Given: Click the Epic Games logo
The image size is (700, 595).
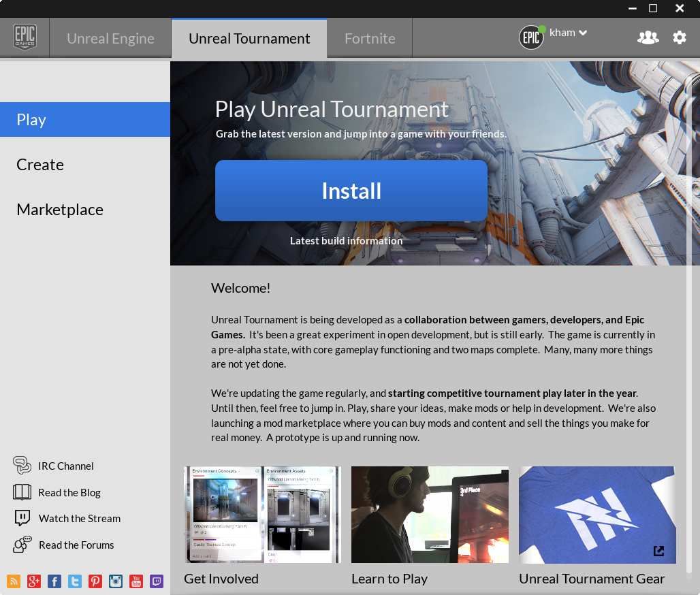Looking at the screenshot, I should point(25,37).
